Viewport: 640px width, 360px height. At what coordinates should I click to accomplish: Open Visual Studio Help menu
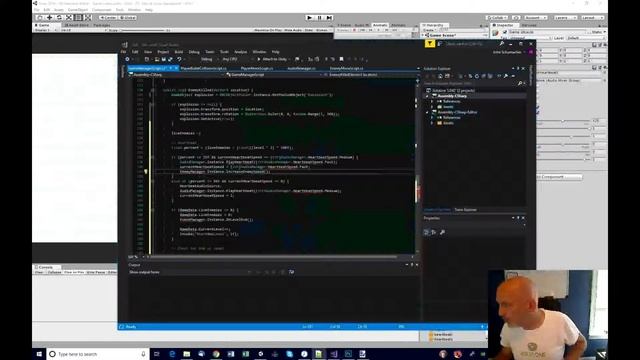tap(276, 52)
